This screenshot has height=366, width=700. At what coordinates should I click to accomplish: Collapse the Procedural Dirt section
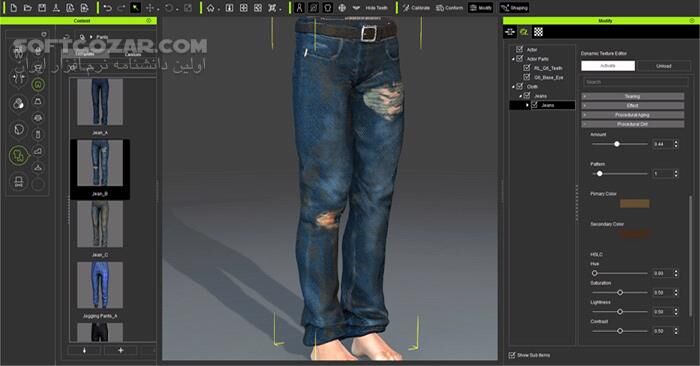tap(633, 124)
